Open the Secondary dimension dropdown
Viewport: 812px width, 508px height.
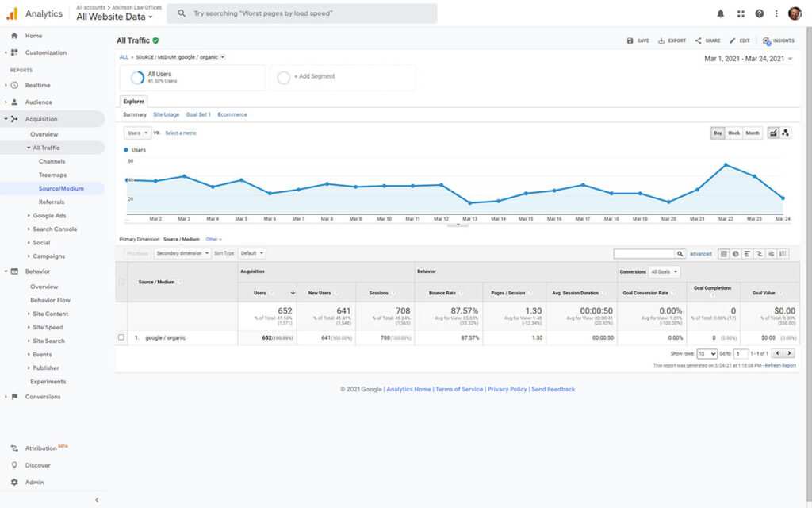(182, 253)
